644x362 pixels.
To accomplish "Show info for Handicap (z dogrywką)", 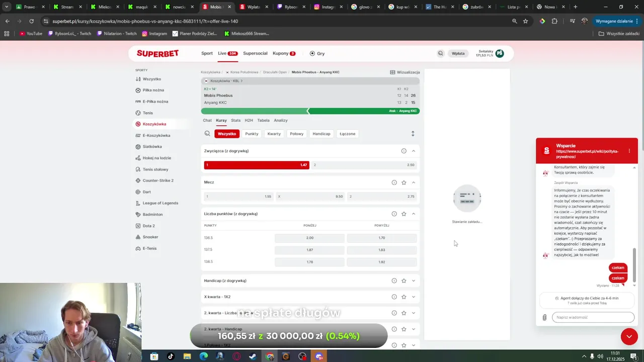I will click(394, 281).
